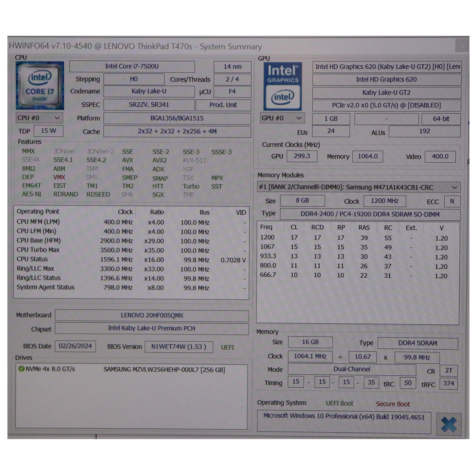Click the memory multiplier 10.67 field
476x476 pixels.
pyautogui.click(x=363, y=357)
